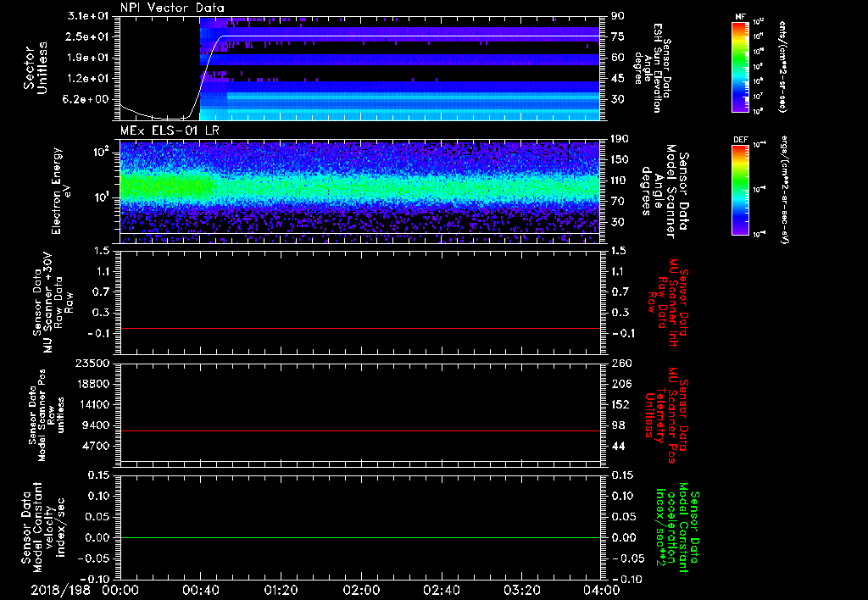Select the 02:40 time axis tick label
The image size is (868, 600).
(441, 589)
